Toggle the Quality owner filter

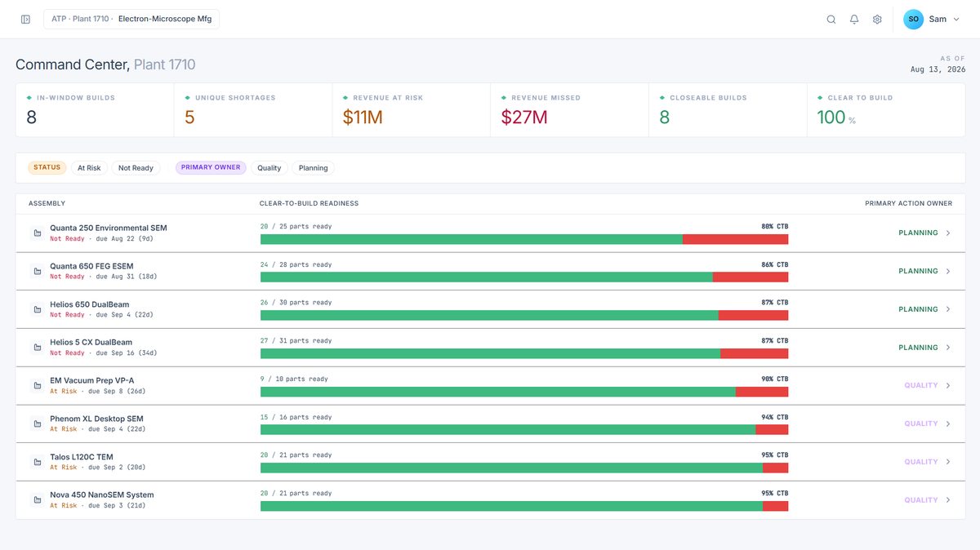pyautogui.click(x=269, y=167)
